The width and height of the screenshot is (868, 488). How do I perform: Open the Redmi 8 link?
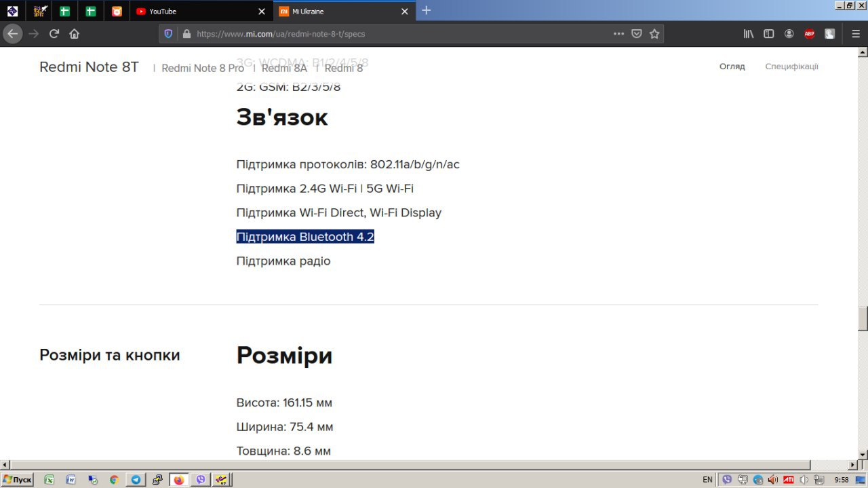click(x=344, y=68)
